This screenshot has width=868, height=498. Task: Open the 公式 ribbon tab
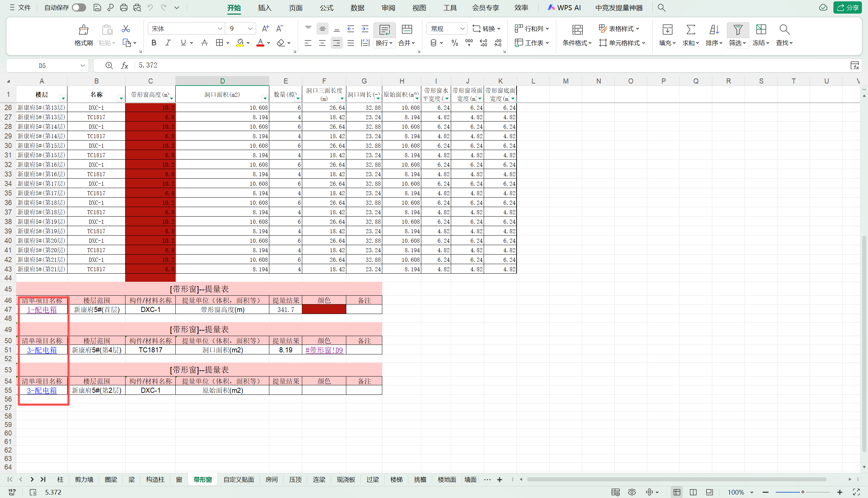point(326,7)
